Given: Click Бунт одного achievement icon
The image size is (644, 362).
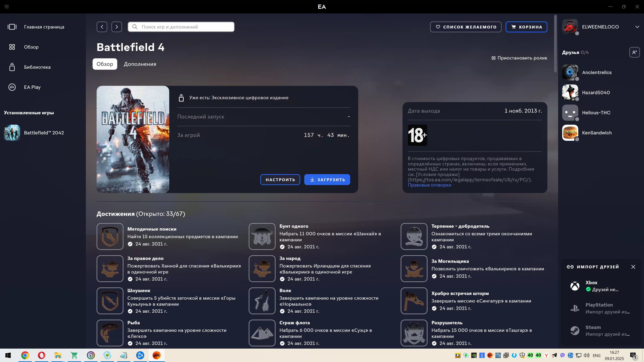Looking at the screenshot, I should click(x=262, y=236).
